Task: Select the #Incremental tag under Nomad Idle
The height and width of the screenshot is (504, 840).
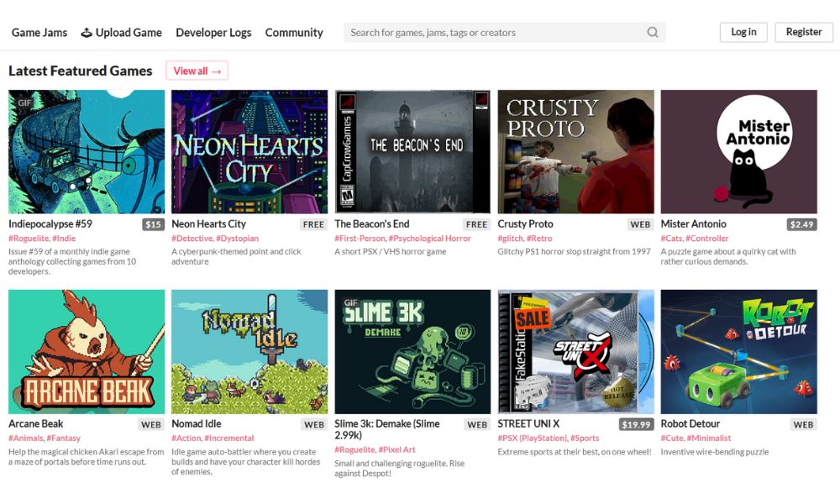Action: [229, 438]
